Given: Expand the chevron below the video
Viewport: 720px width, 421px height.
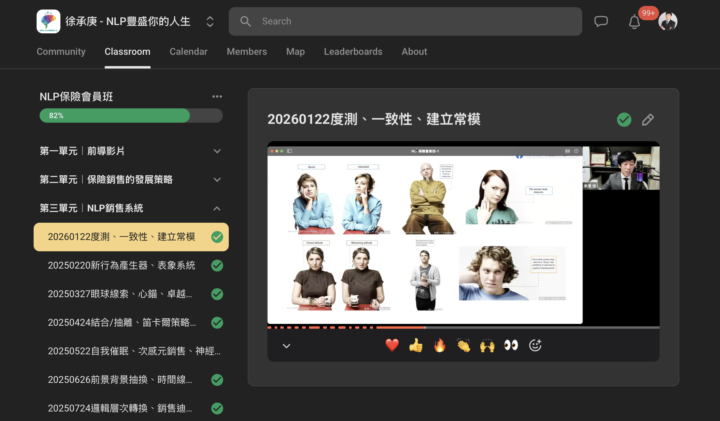Looking at the screenshot, I should coord(287,346).
